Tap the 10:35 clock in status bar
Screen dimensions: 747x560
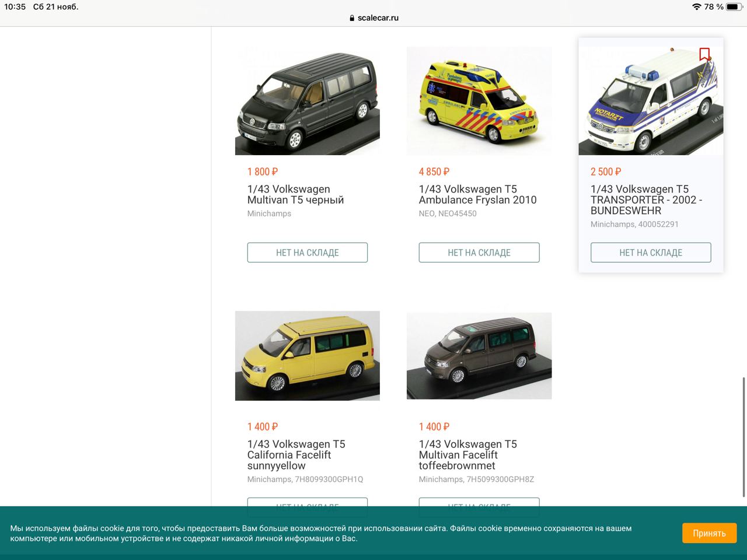click(x=15, y=7)
